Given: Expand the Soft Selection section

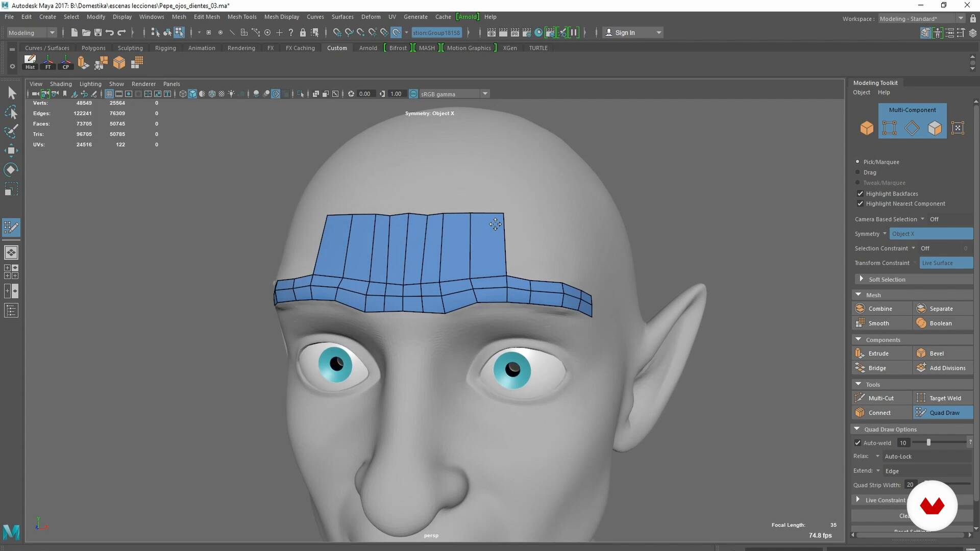Looking at the screenshot, I should click(x=862, y=279).
